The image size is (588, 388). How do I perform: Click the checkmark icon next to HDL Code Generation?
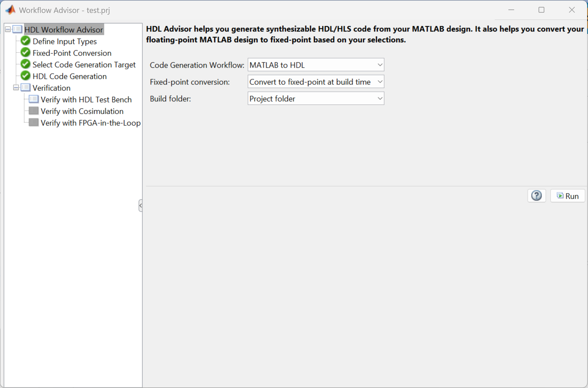click(25, 76)
